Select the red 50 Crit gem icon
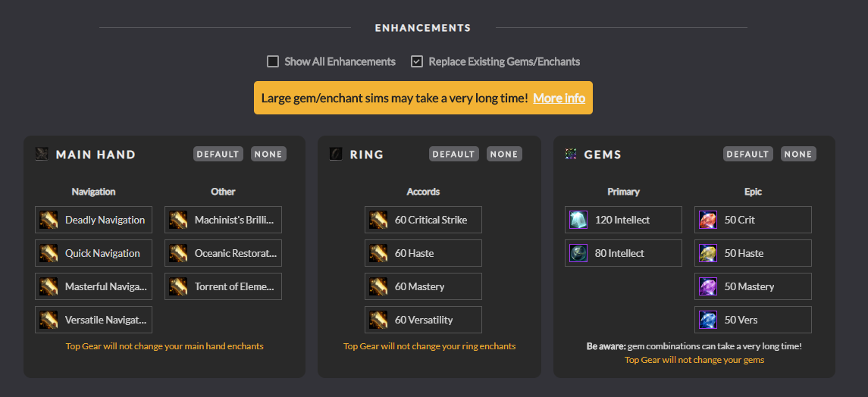 (x=708, y=220)
